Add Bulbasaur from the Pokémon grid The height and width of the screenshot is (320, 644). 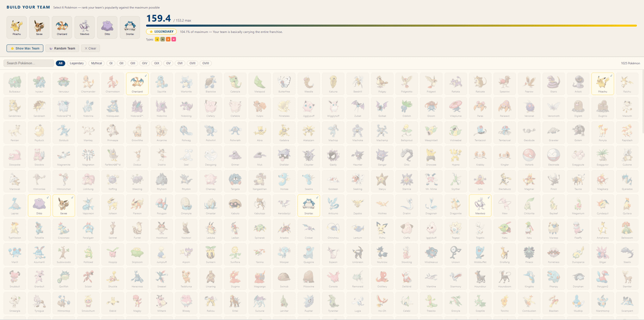click(x=14, y=84)
